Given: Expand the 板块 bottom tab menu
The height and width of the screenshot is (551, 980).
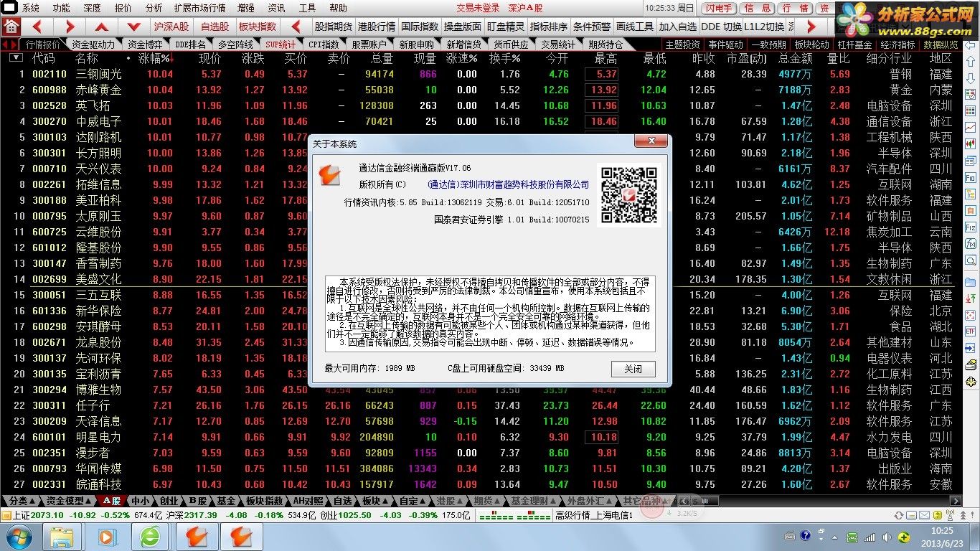Looking at the screenshot, I should [x=374, y=501].
